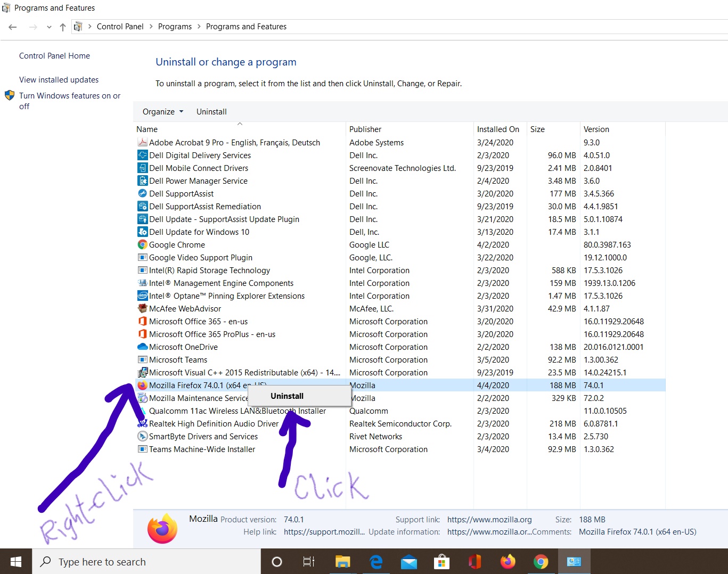728x574 pixels.
Task: Open the Organize dropdown menu
Action: tap(163, 112)
